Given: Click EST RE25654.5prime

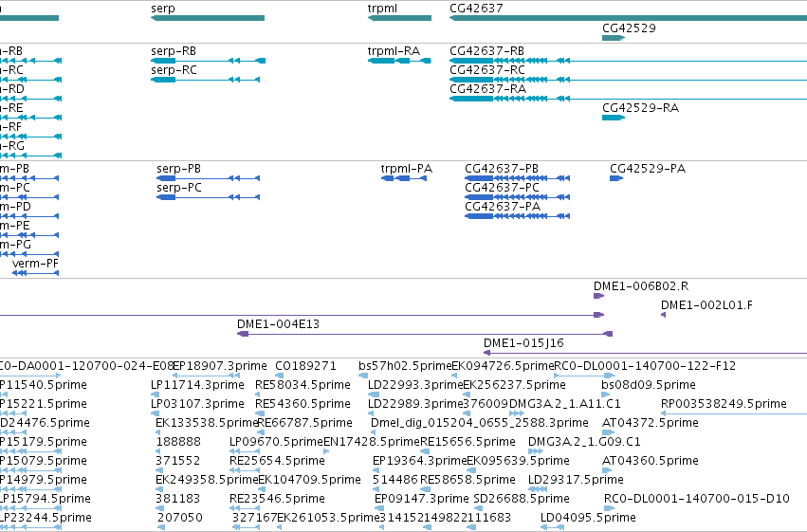Looking at the screenshot, I should (245, 470).
